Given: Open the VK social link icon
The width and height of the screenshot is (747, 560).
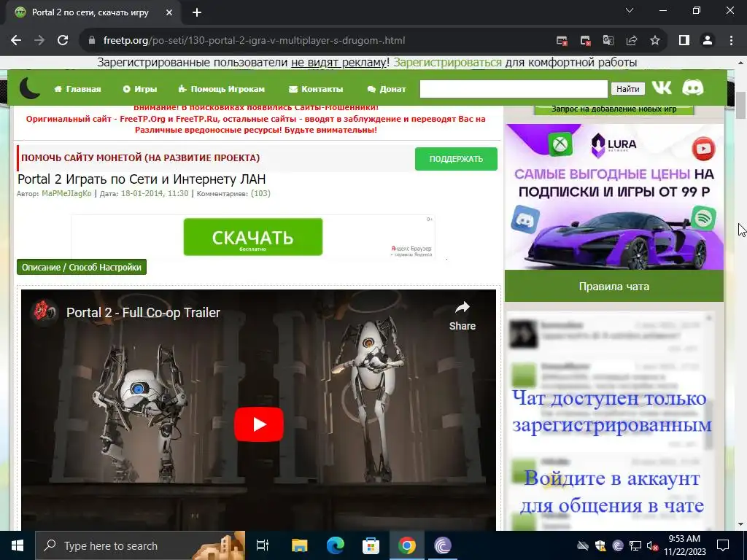Looking at the screenshot, I should coord(661,88).
